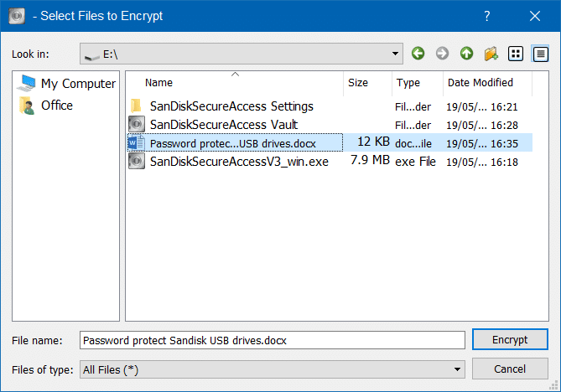Go back using the green left arrow

point(418,54)
